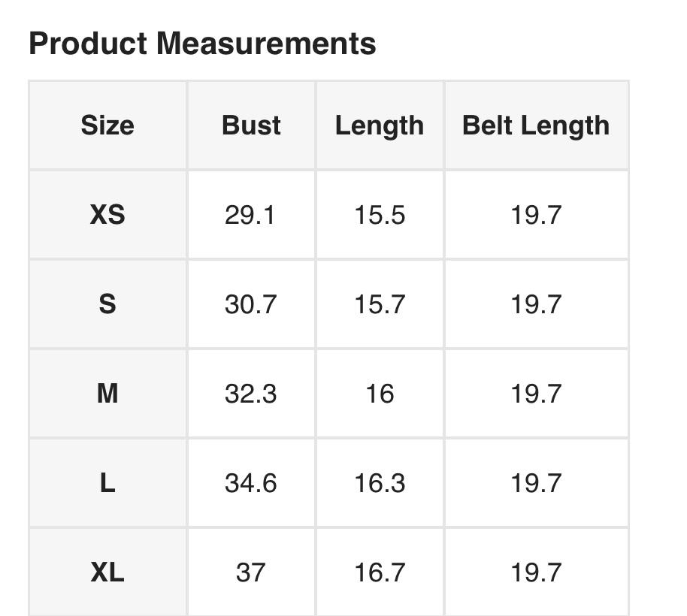The image size is (687, 616).
Task: Click the Bust column header
Action: tap(251, 125)
